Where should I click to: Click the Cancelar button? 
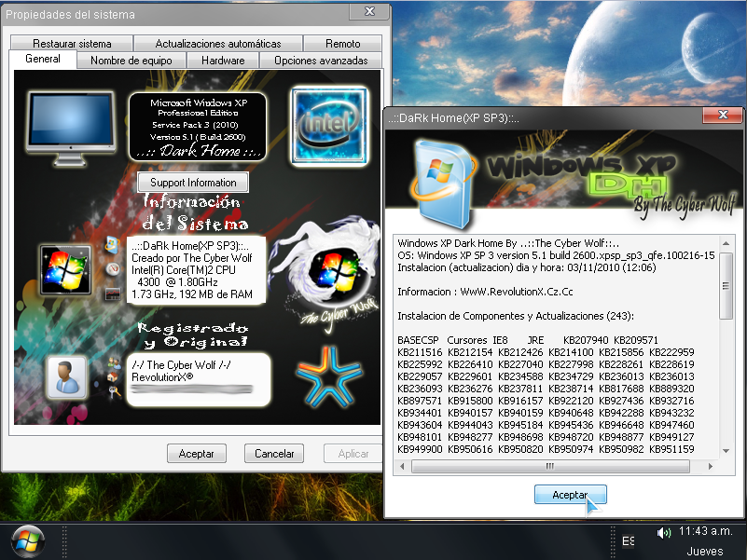tap(274, 454)
